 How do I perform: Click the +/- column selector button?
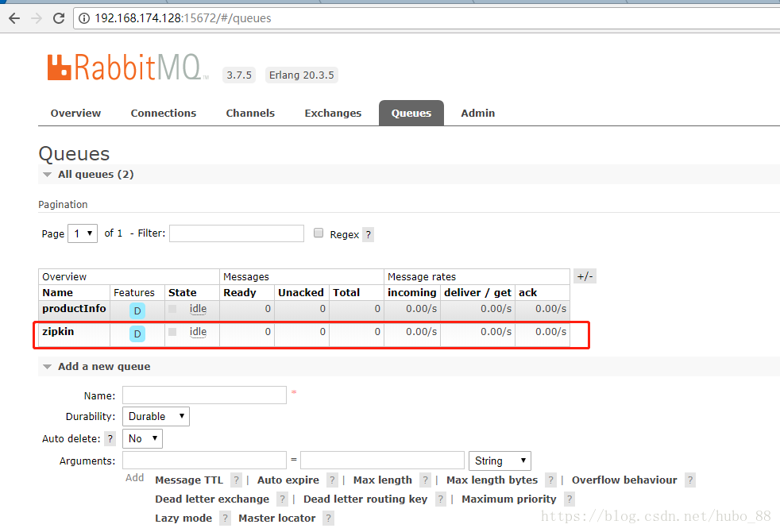pos(585,276)
